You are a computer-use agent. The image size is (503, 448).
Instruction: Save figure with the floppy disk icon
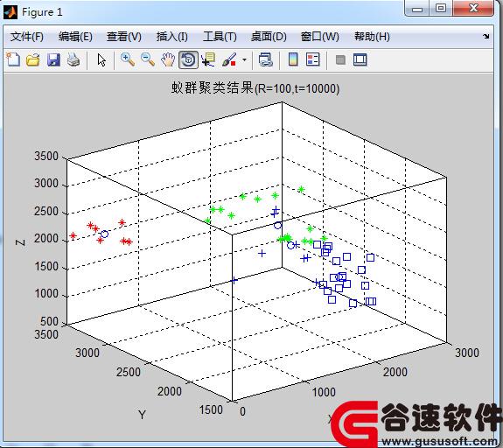[53, 59]
